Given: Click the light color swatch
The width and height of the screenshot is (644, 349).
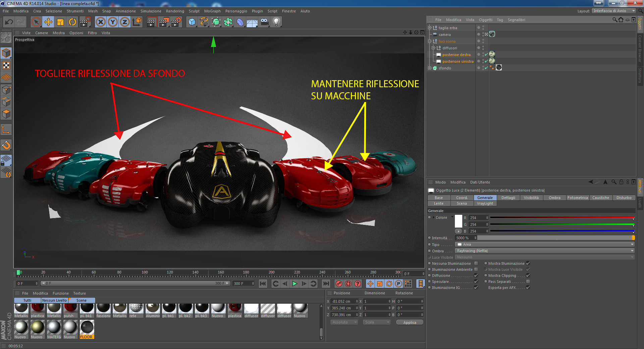Looking at the screenshot, I should [x=459, y=221].
